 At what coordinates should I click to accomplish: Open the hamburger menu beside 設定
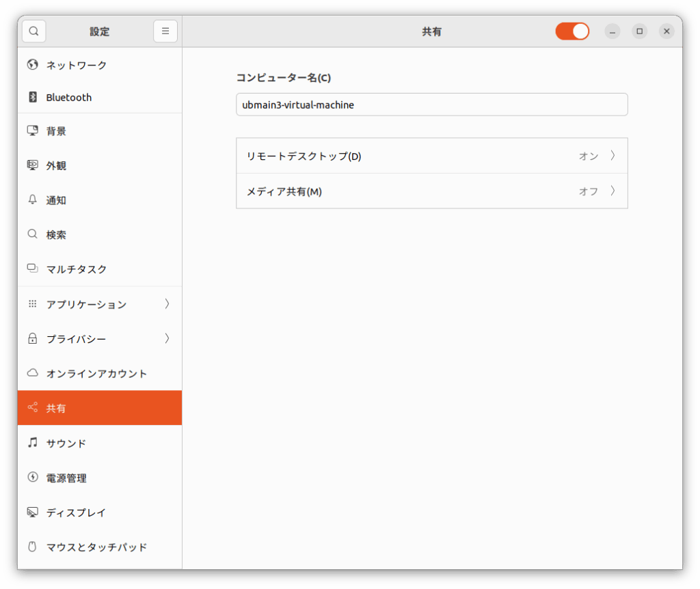point(165,31)
